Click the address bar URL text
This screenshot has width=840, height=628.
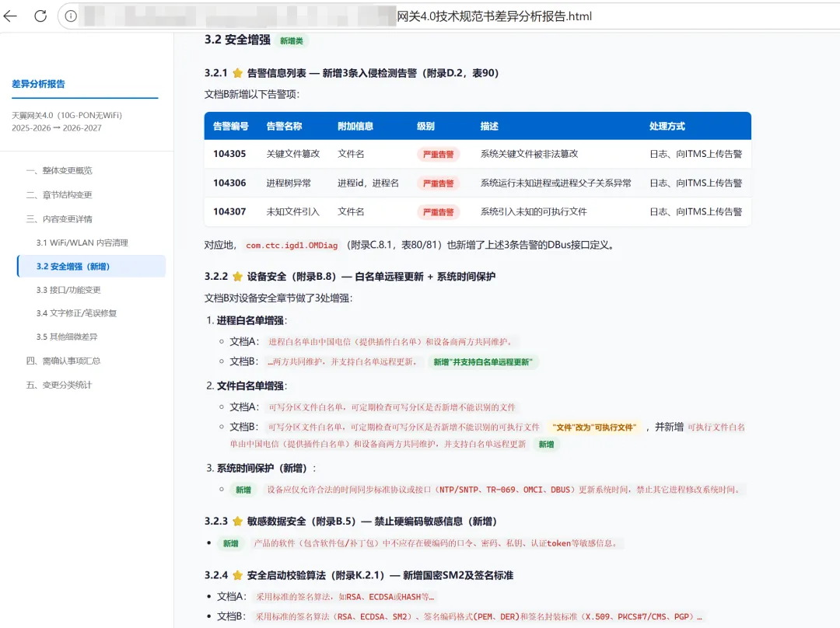pyautogui.click(x=494, y=16)
